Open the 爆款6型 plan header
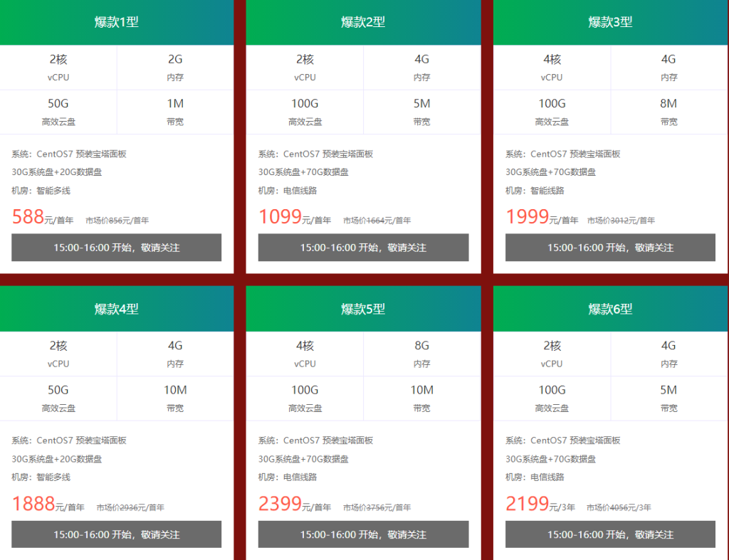Image resolution: width=729 pixels, height=560 pixels. [609, 309]
